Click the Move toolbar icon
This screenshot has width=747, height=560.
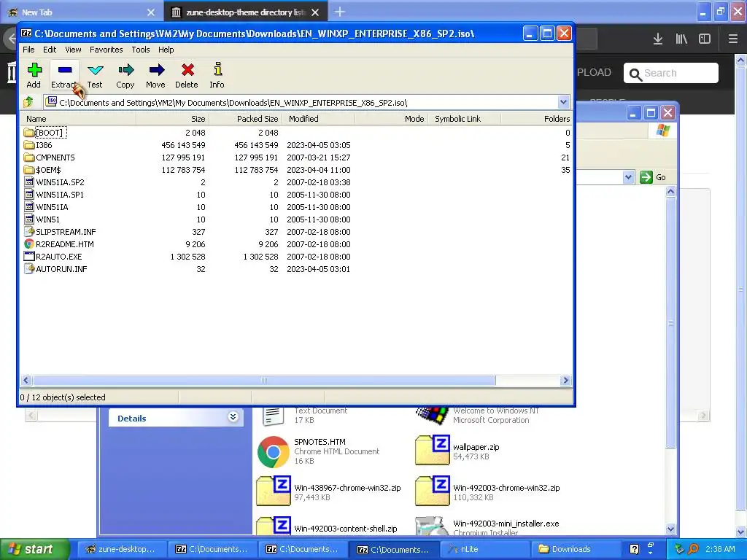pos(156,70)
